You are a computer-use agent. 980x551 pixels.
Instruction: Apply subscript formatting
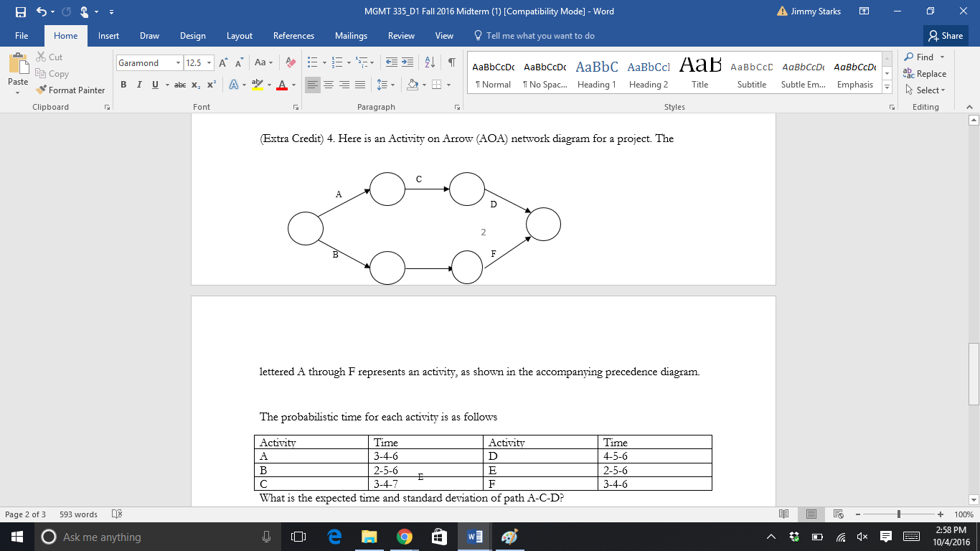[196, 85]
